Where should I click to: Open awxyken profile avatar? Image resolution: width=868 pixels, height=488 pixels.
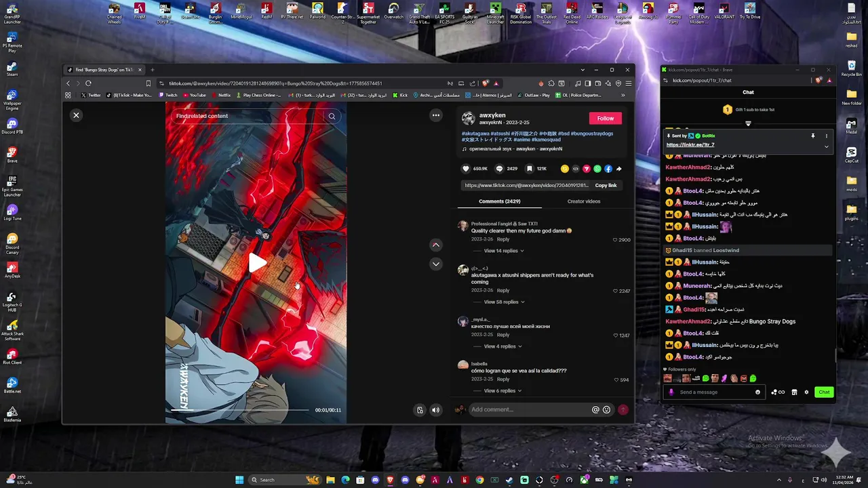click(x=469, y=119)
